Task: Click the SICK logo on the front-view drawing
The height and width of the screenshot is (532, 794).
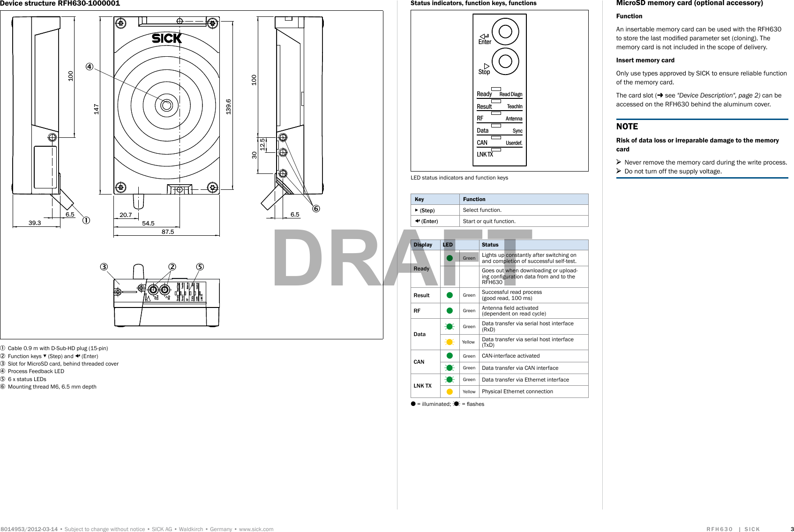Action: 166,38
